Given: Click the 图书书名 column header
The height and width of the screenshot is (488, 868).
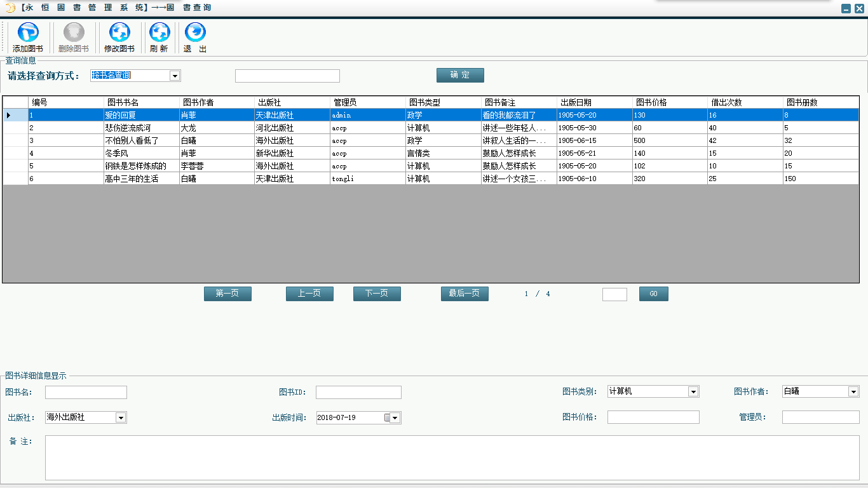Looking at the screenshot, I should tap(142, 102).
